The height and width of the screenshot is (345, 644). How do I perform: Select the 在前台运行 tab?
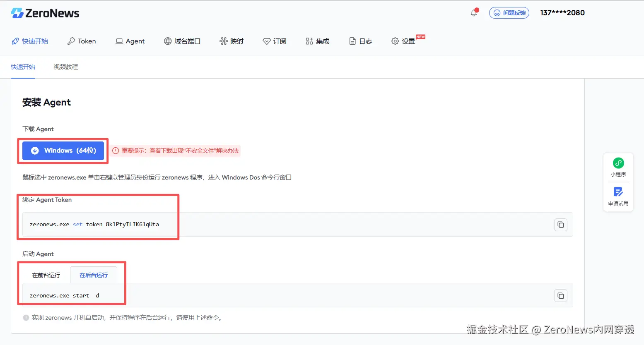click(46, 275)
